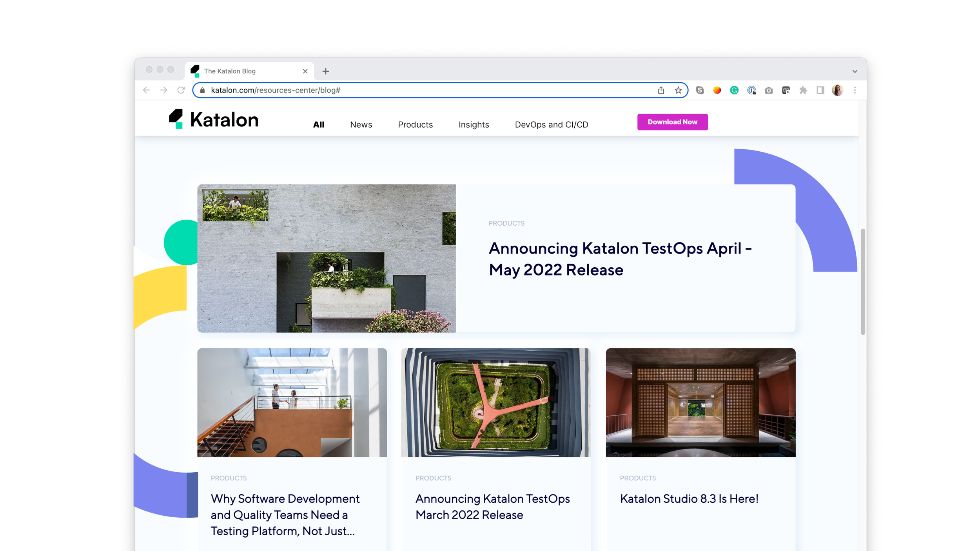
Task: Click the dark mask extension icon
Action: coord(786,90)
